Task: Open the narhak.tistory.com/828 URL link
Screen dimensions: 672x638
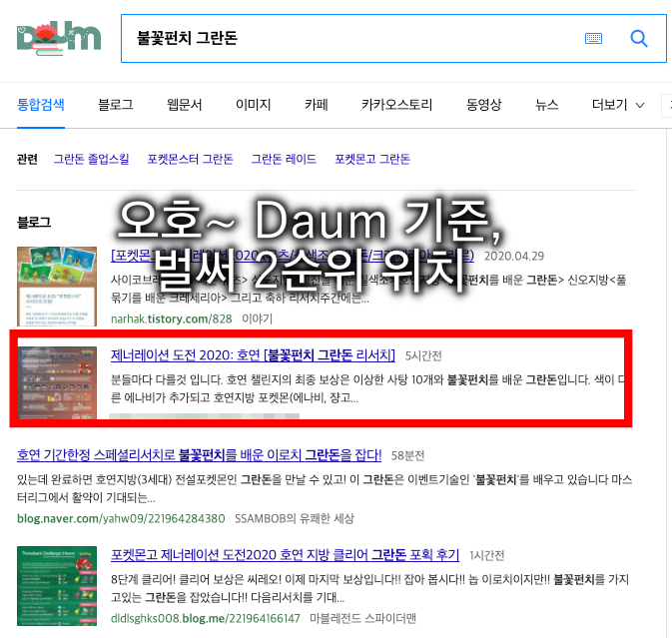Action: tap(172, 319)
